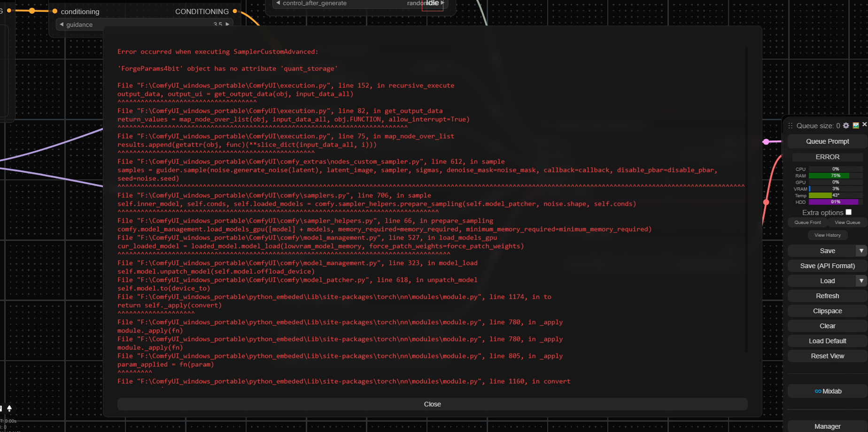The height and width of the screenshot is (432, 868).
Task: Grab the drag handle of queue panel
Action: point(790,126)
